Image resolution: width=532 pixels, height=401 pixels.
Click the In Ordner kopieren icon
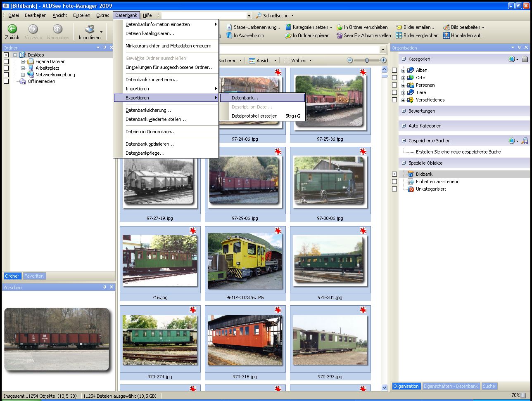(x=288, y=35)
